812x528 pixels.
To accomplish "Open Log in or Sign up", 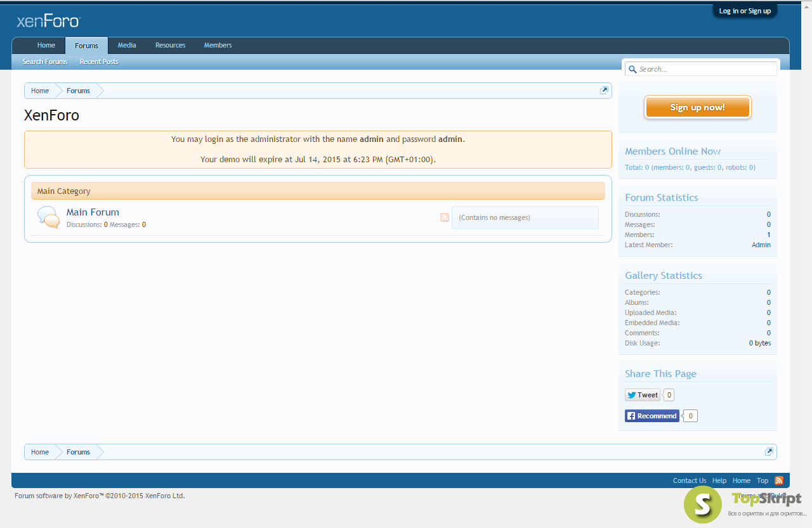I will pyautogui.click(x=745, y=11).
